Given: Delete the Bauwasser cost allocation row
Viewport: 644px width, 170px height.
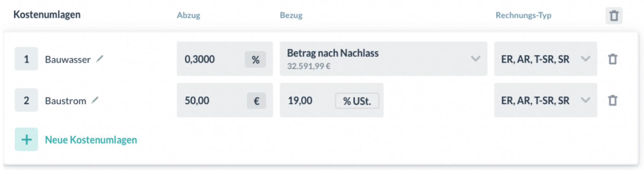Looking at the screenshot, I should click(612, 59).
